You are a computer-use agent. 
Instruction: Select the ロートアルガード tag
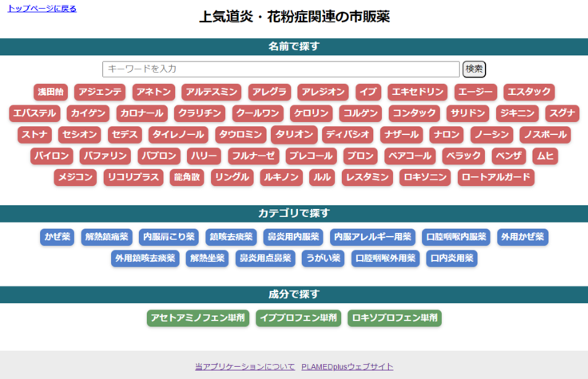click(496, 177)
